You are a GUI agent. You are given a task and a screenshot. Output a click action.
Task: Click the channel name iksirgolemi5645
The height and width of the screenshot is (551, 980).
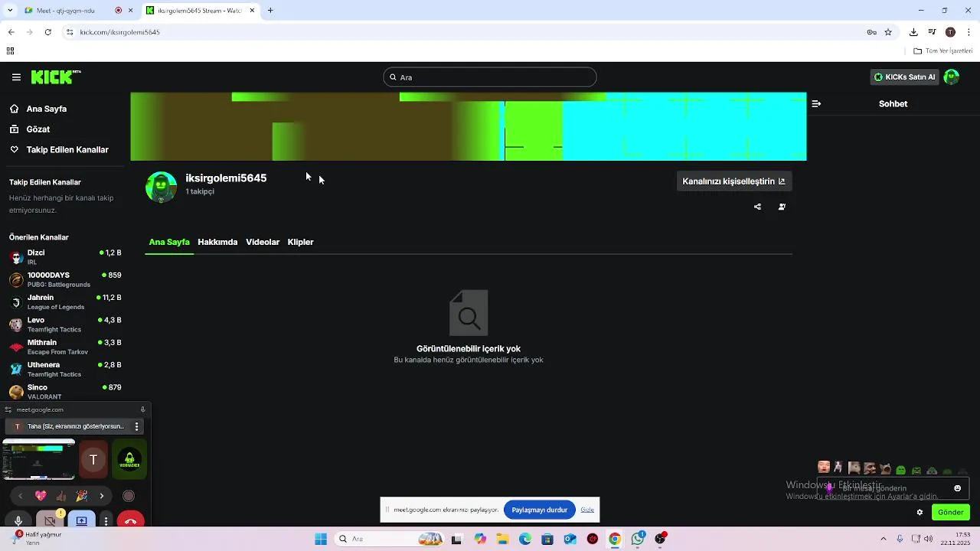point(226,178)
